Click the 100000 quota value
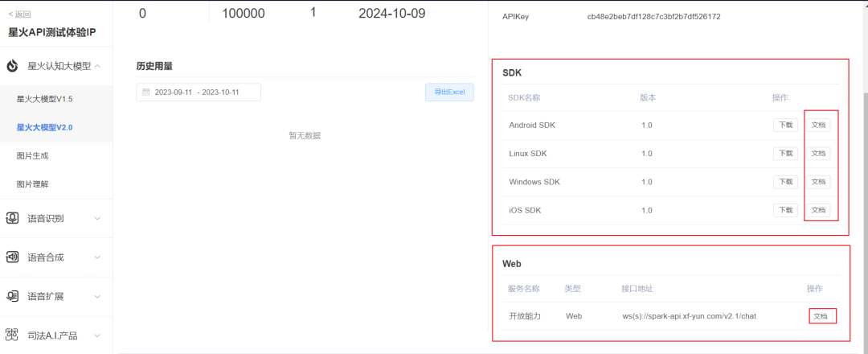This screenshot has height=354, width=868. pyautogui.click(x=243, y=14)
